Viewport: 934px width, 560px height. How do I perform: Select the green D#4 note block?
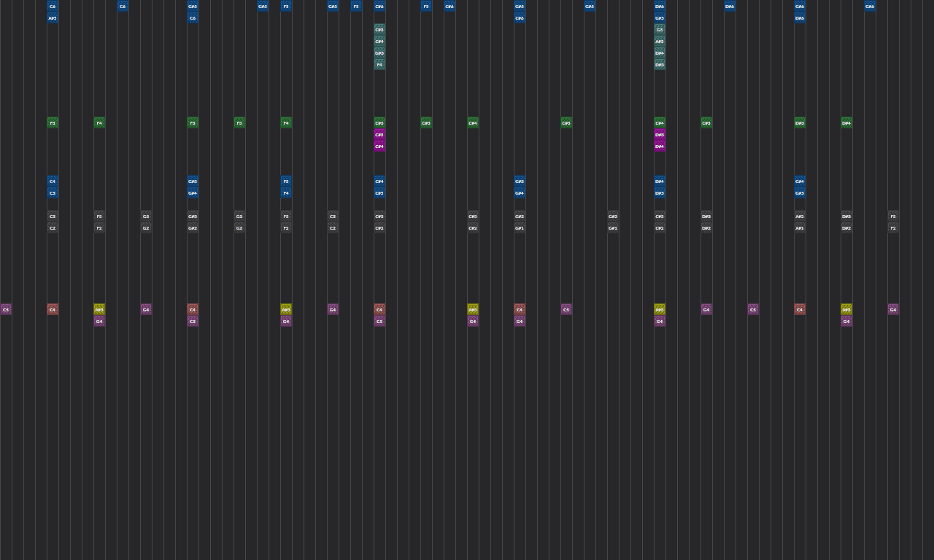(x=846, y=123)
